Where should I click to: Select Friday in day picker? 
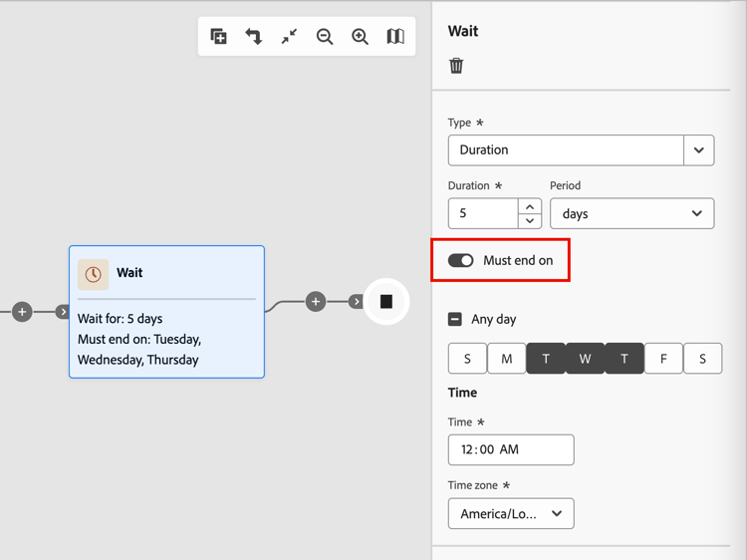click(x=663, y=359)
